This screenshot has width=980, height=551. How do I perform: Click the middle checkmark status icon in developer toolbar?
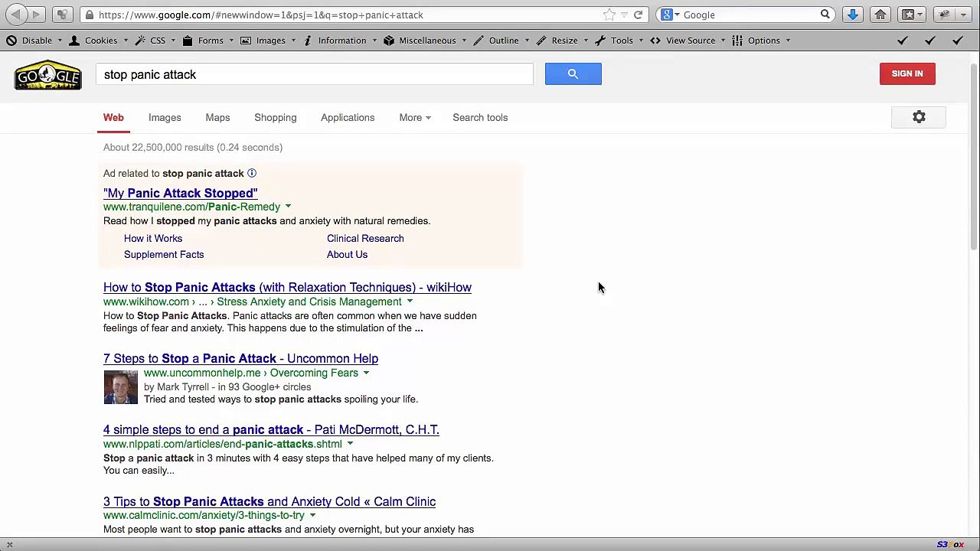[930, 41]
